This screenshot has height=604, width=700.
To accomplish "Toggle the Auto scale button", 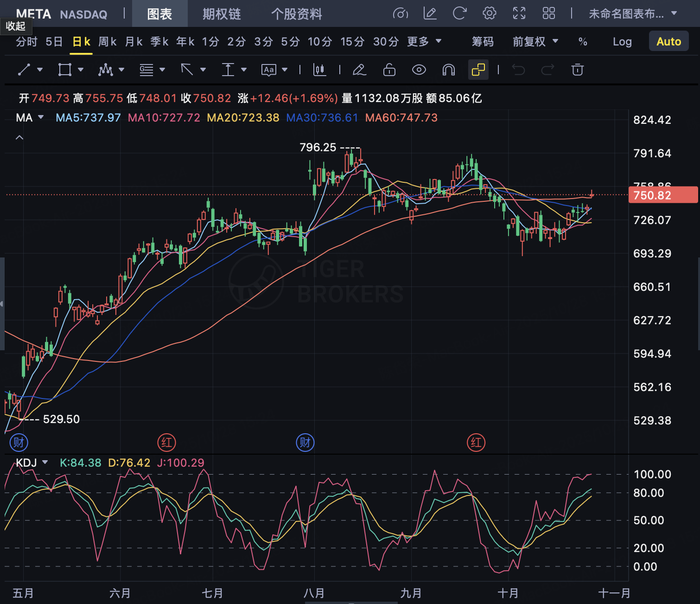I will pos(669,42).
